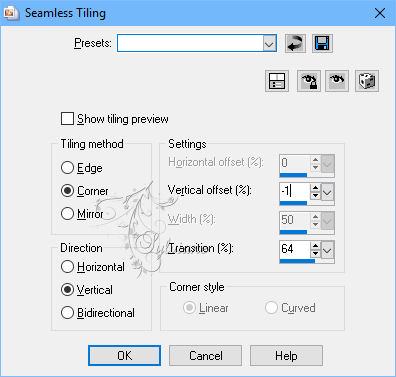Toggle the show/hide previews panel icon
Image resolution: width=396 pixels, height=377 pixels.
click(277, 81)
